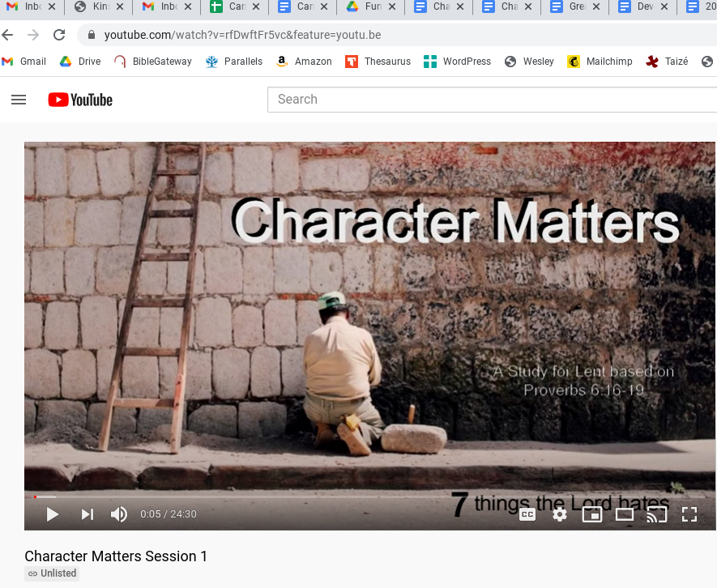Click the video progress bar
Viewport: 717px width, 588px height.
tap(369, 496)
